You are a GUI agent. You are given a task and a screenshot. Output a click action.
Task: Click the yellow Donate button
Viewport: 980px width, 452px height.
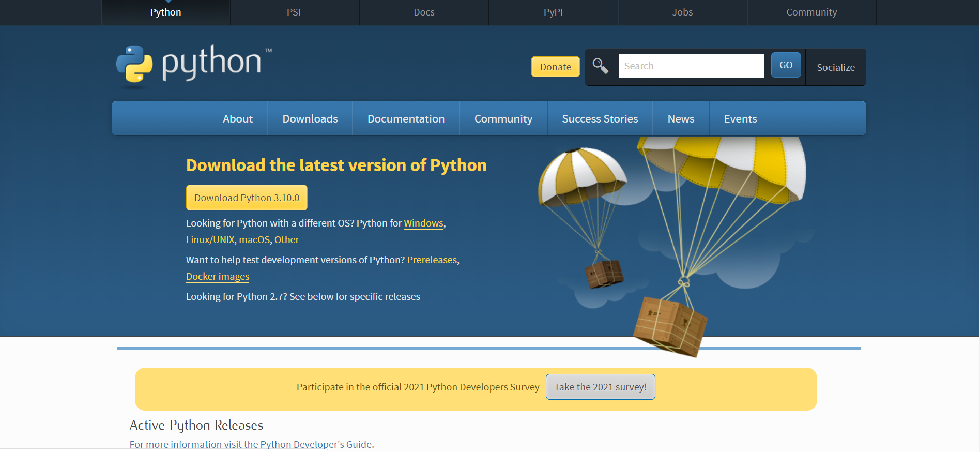556,67
